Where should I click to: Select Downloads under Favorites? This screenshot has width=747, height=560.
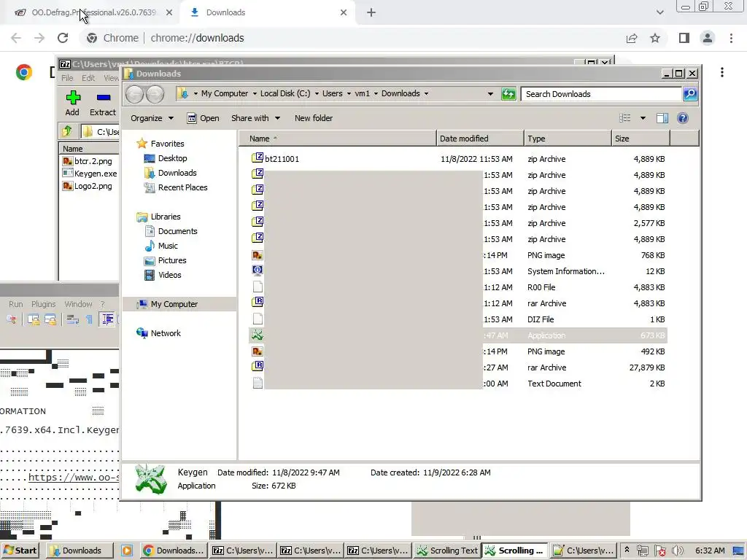pos(170,173)
